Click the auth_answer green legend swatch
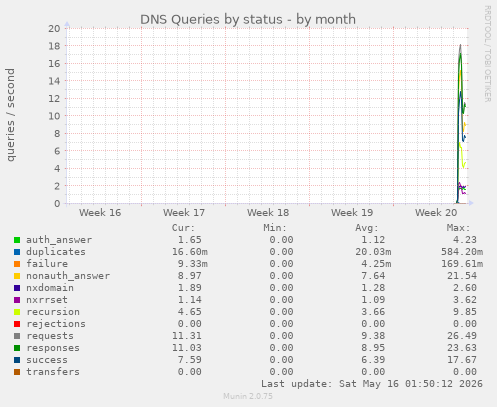This screenshot has height=407, width=497. [17, 240]
